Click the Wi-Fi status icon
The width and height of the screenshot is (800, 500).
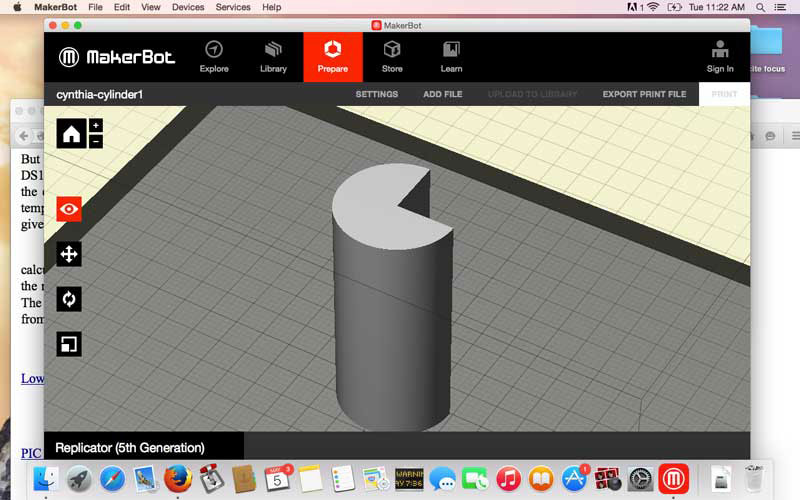653,7
